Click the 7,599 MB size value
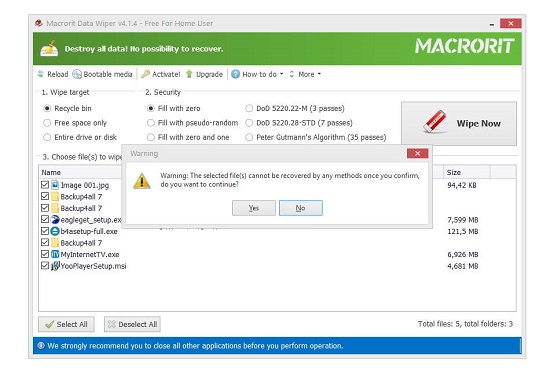 (463, 220)
